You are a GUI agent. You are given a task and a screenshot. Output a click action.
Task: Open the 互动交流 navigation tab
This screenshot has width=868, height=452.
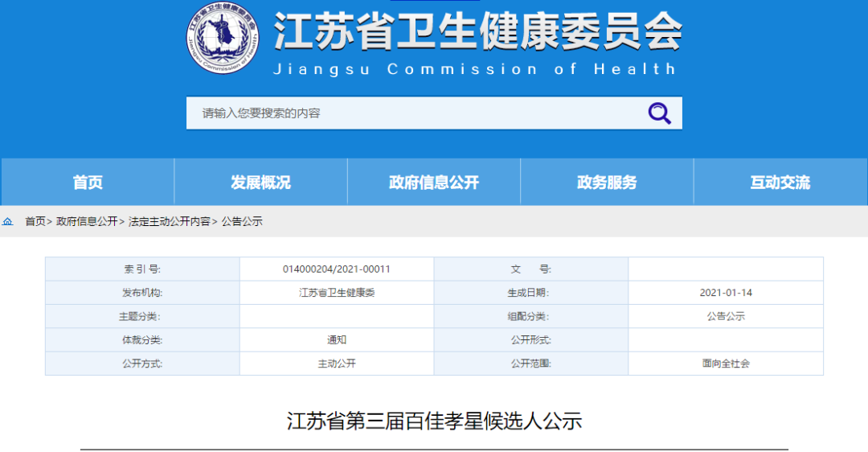(x=780, y=183)
